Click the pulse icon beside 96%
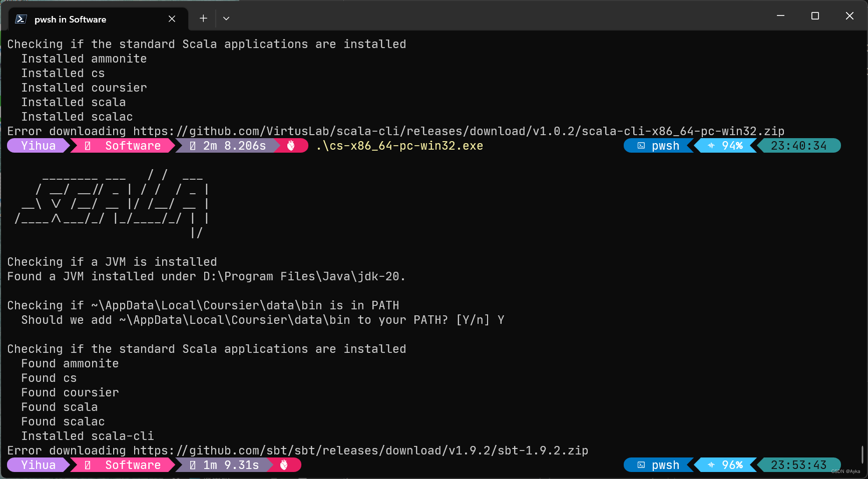The image size is (868, 479). coord(711,464)
